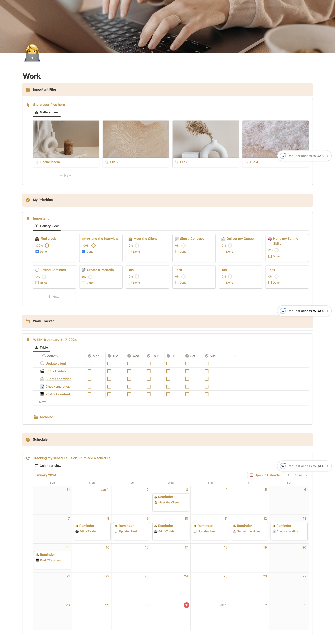
Task: Check Done on Meet the Client card
Action: [130, 252]
